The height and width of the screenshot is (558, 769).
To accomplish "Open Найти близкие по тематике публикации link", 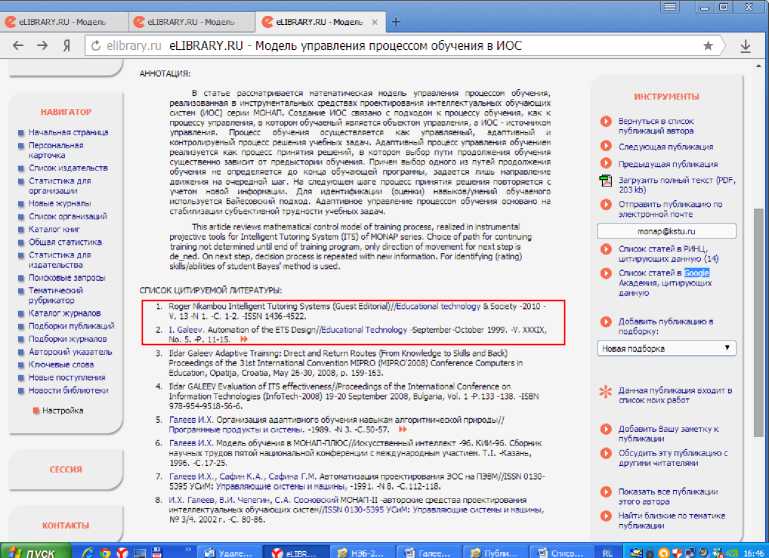I will pos(671,520).
